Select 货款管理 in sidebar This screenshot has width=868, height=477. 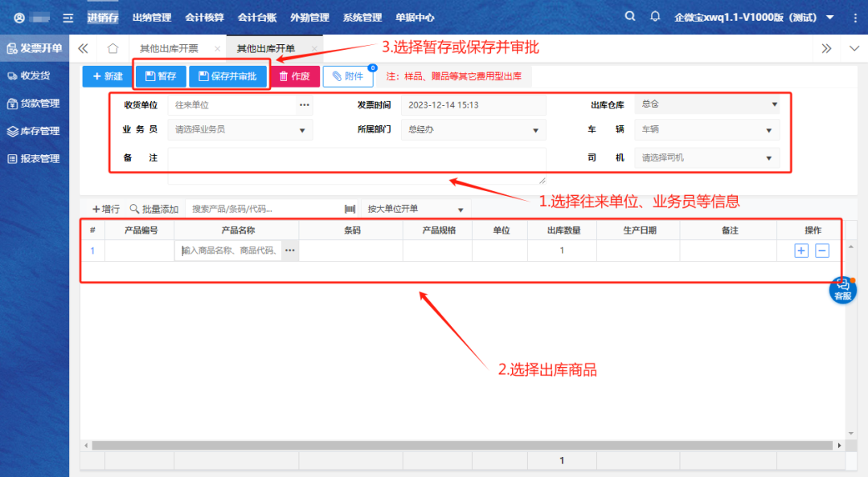(x=35, y=104)
